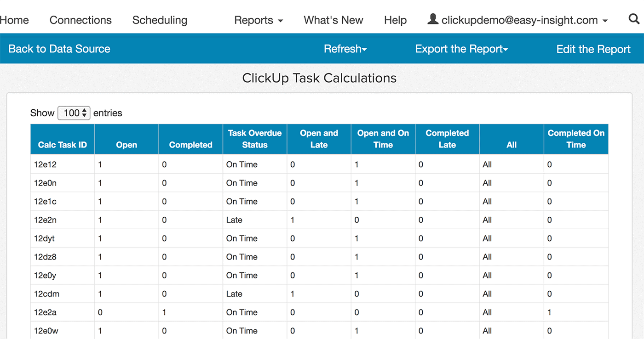Sort by Calc Task ID column

click(63, 139)
